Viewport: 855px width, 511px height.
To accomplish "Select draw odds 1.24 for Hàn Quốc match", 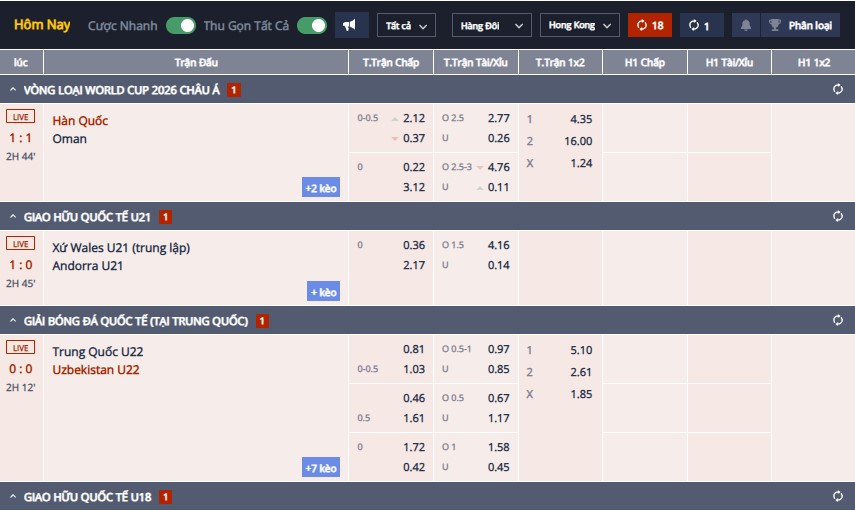I will tap(580, 163).
